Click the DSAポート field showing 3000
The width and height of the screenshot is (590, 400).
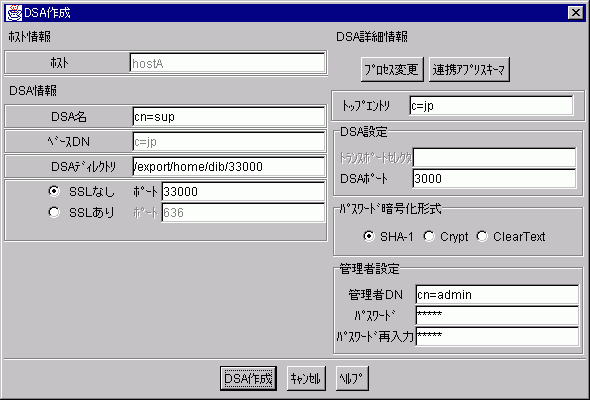494,178
